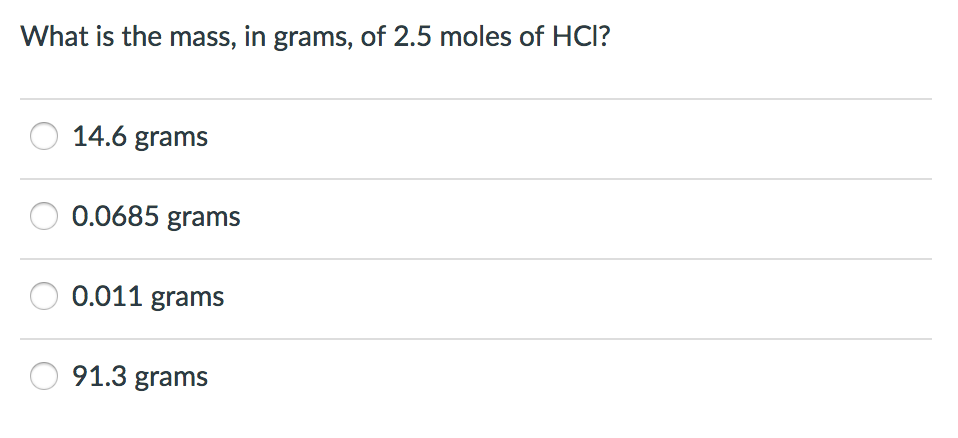Click the number "2.5" in the question
Image resolution: width=958 pixels, height=438 pixels.
point(412,37)
